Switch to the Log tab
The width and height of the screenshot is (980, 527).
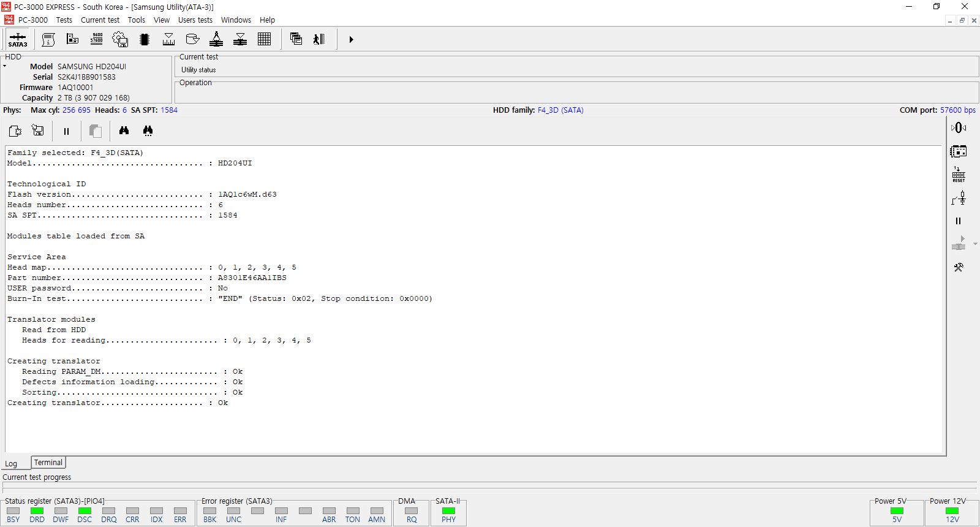11,463
